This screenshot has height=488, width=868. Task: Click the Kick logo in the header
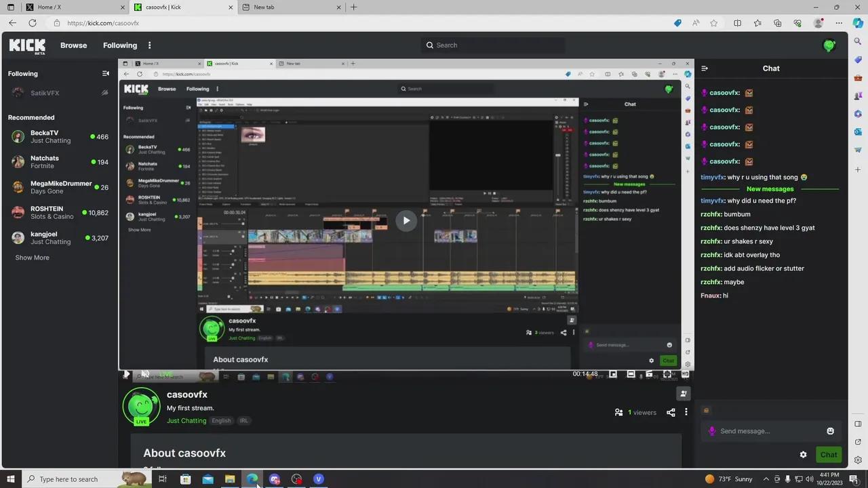point(27,46)
